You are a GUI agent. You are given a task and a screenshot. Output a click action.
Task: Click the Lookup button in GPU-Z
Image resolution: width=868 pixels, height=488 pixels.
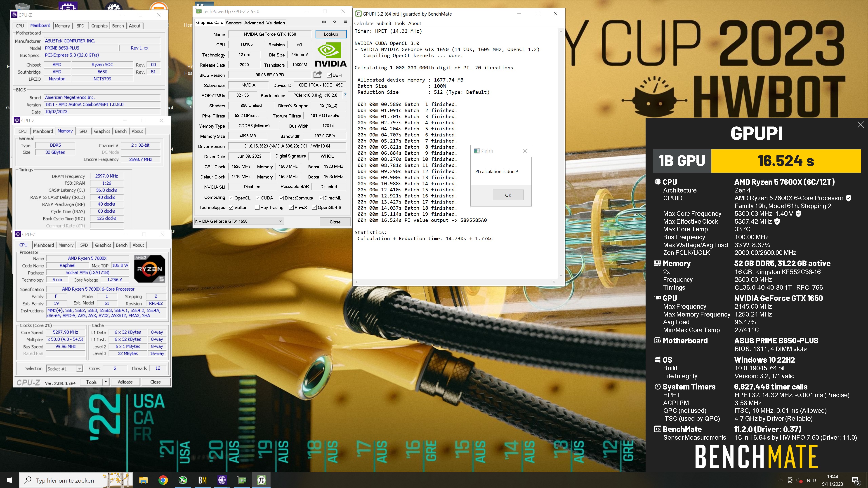[x=330, y=34]
